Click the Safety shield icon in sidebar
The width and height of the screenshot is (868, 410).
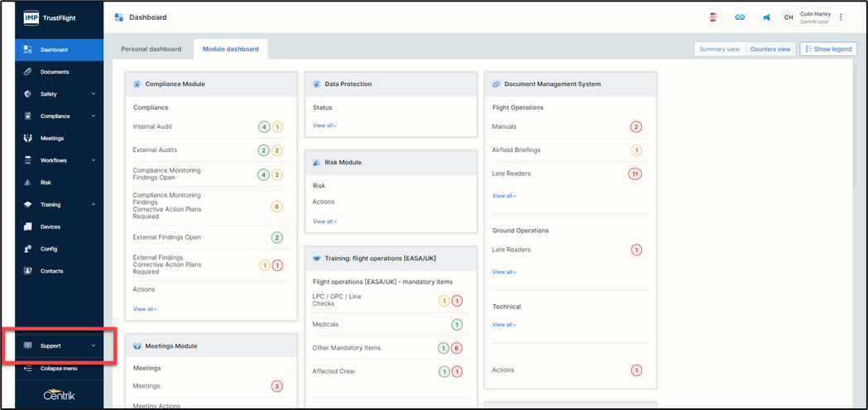coord(28,94)
